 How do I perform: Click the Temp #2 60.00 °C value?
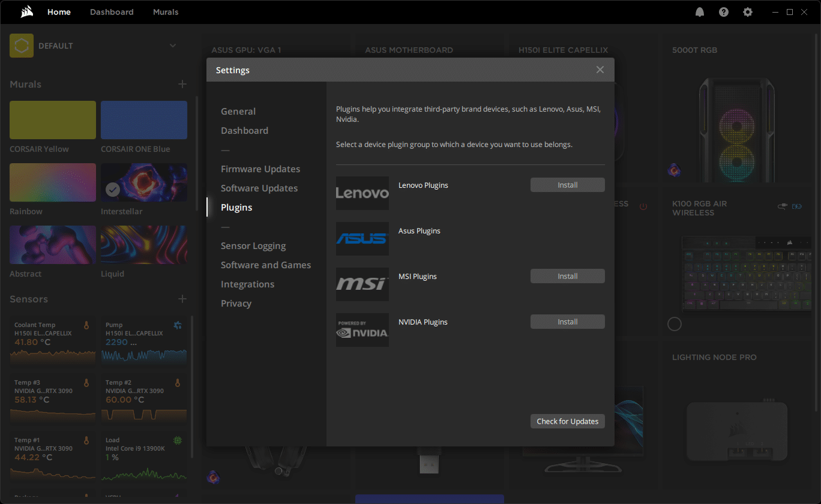[125, 400]
